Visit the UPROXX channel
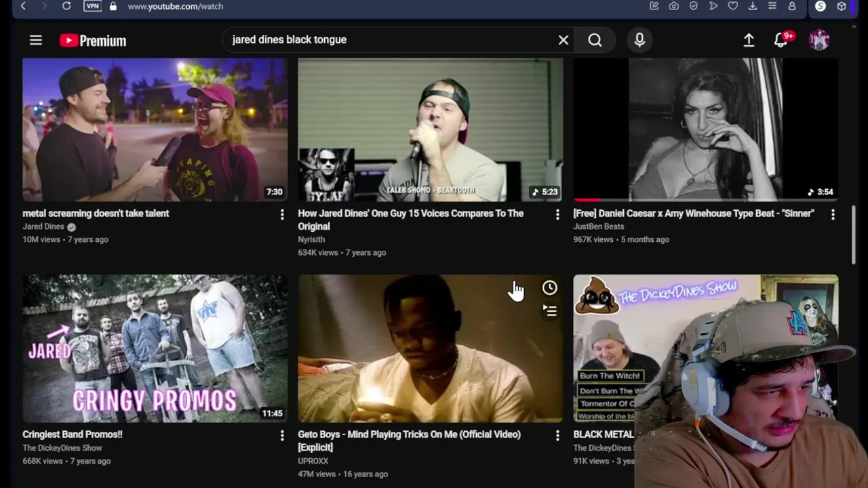Image resolution: width=868 pixels, height=488 pixels. pyautogui.click(x=313, y=461)
